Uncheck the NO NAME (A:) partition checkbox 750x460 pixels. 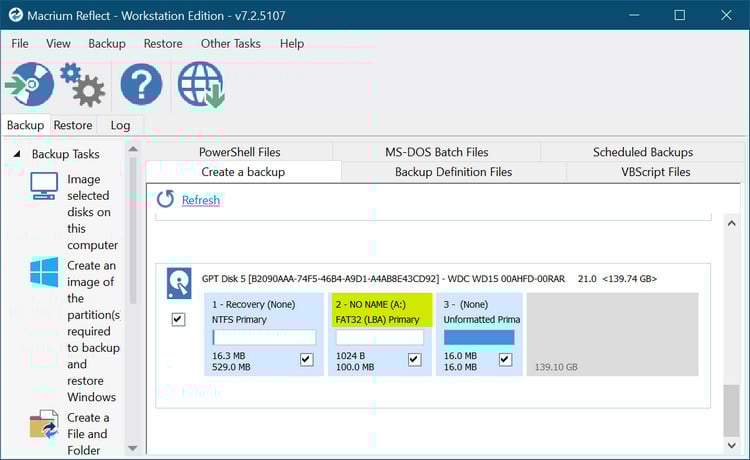[415, 359]
